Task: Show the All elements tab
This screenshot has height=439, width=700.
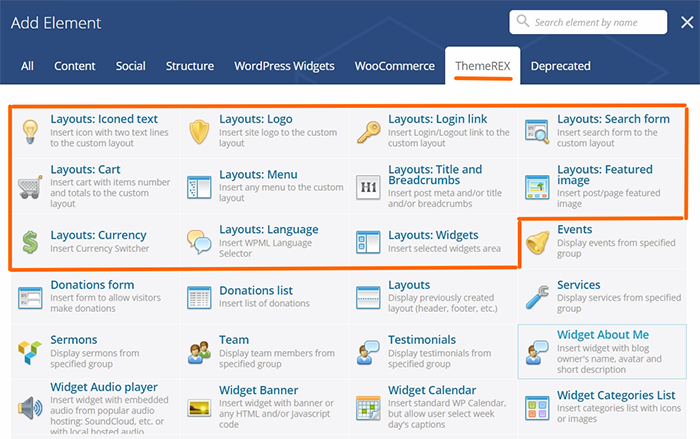Action: [27, 66]
